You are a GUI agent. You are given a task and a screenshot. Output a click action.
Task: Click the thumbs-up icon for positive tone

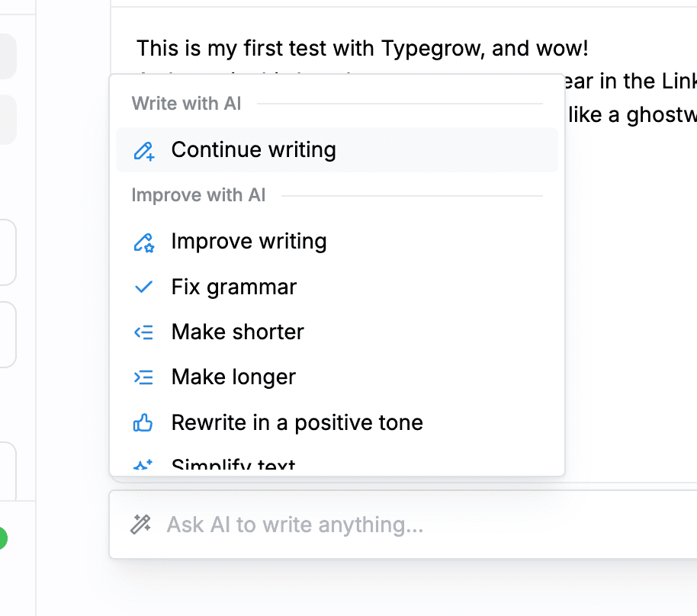point(143,423)
